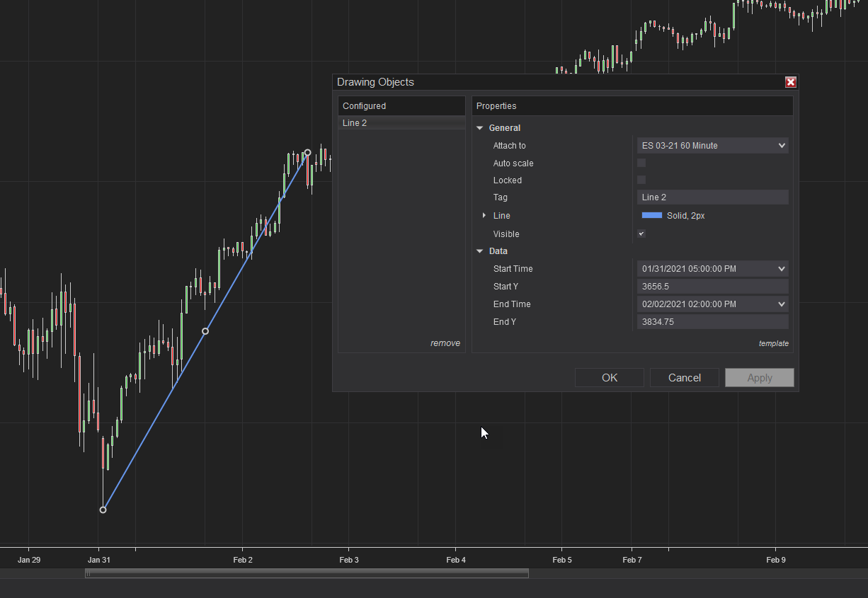Image resolution: width=868 pixels, height=598 pixels.
Task: Expand the Line property sub-options
Action: click(484, 215)
